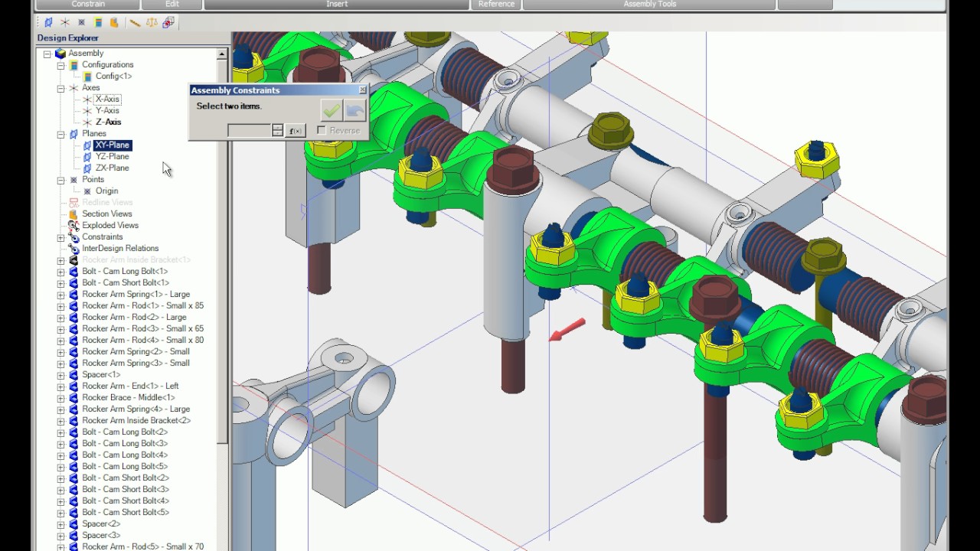980x551 pixels.
Task: Click the blue undo arrow in Assembly Constraints
Action: (354, 110)
